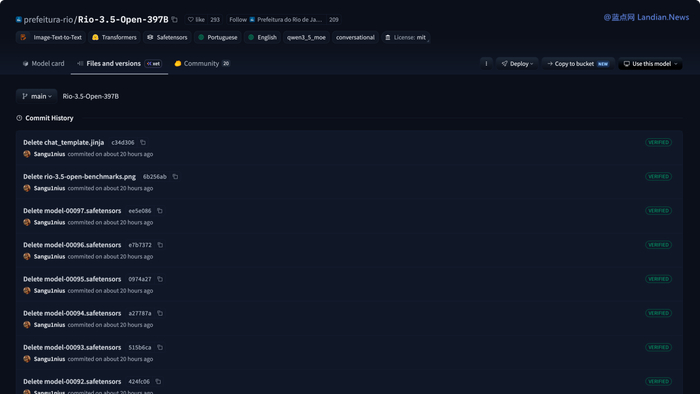Open the Delete chat_template.jinja commit
700x394 pixels.
(63, 142)
